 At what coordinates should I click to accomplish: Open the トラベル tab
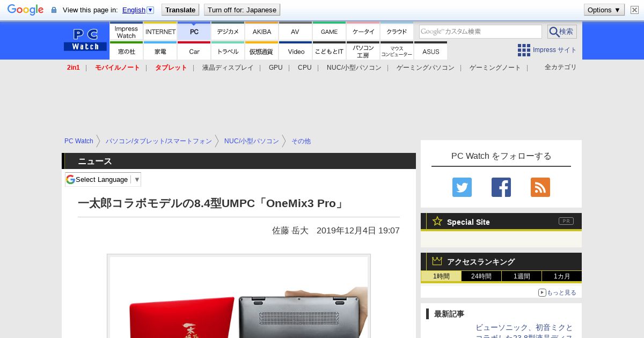[228, 51]
